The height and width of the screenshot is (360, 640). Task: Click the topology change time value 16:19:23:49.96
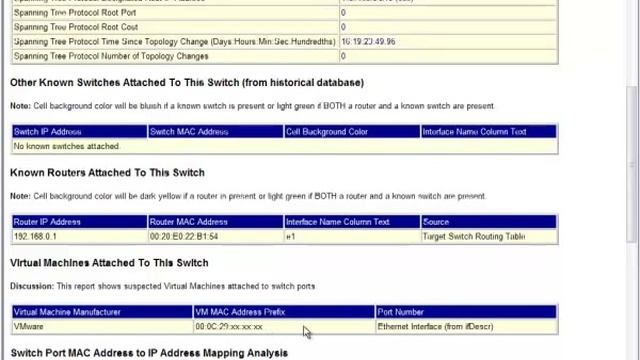pyautogui.click(x=448, y=42)
